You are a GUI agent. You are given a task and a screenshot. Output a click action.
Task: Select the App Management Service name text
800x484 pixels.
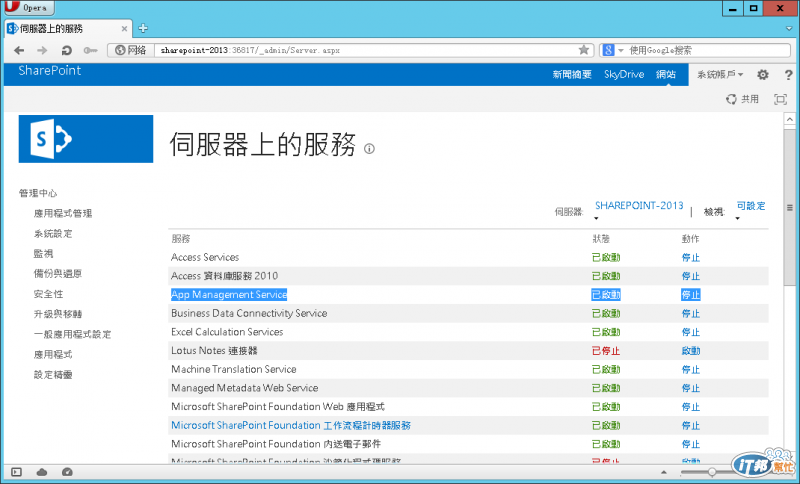coord(229,295)
